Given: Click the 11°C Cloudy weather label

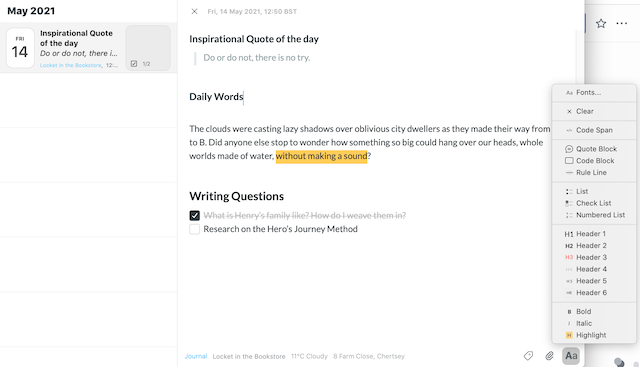Looking at the screenshot, I should point(309,356).
